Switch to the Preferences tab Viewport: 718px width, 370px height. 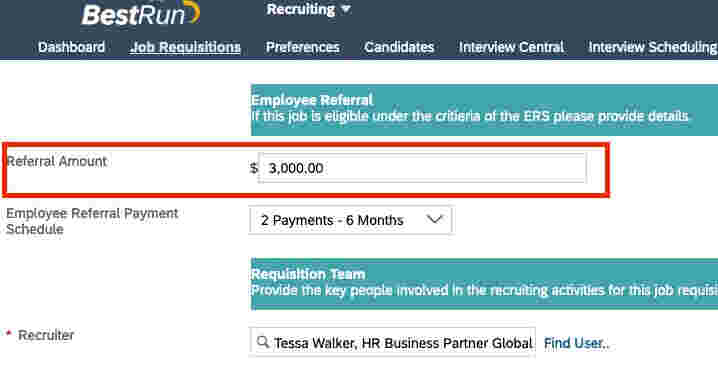(x=303, y=47)
